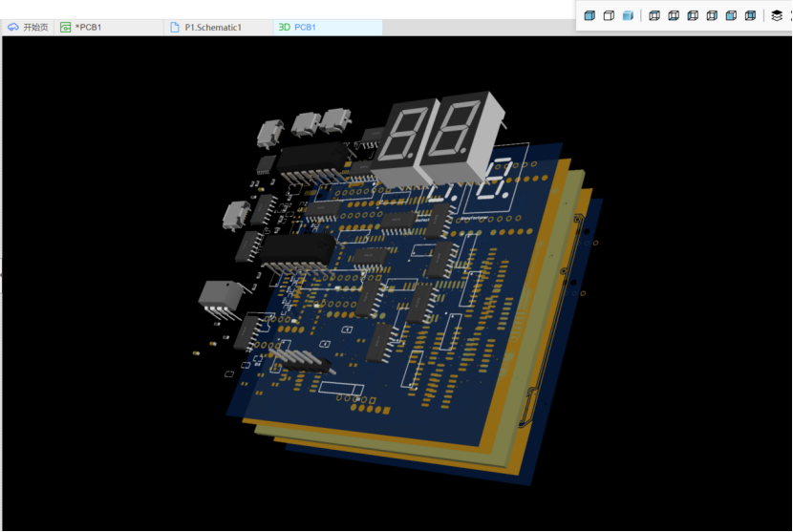Screen dimensions: 793x532
Task: Open the 开始页 start page tab
Action: pos(28,28)
